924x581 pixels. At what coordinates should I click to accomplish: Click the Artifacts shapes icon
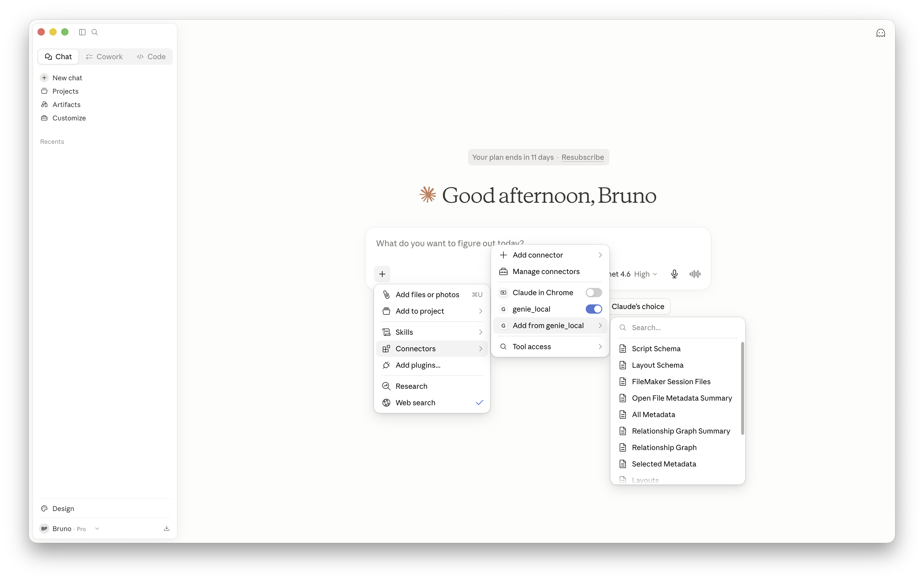click(x=45, y=104)
